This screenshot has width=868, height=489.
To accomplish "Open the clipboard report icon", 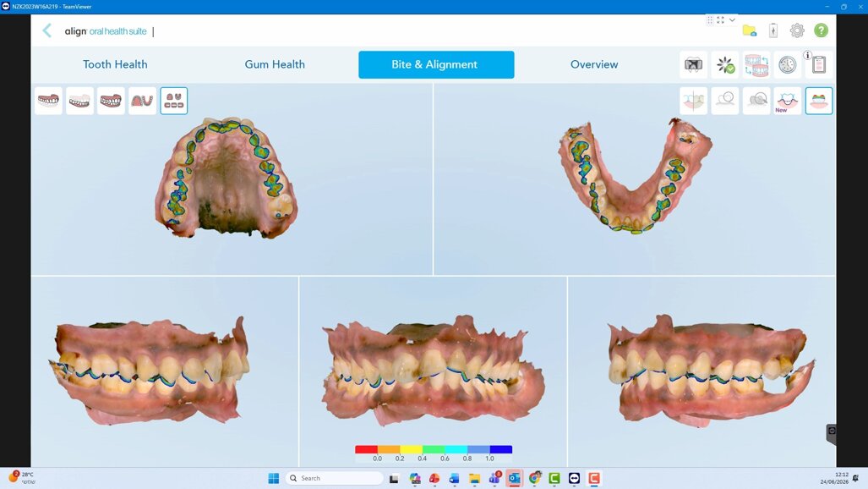I will (x=819, y=64).
